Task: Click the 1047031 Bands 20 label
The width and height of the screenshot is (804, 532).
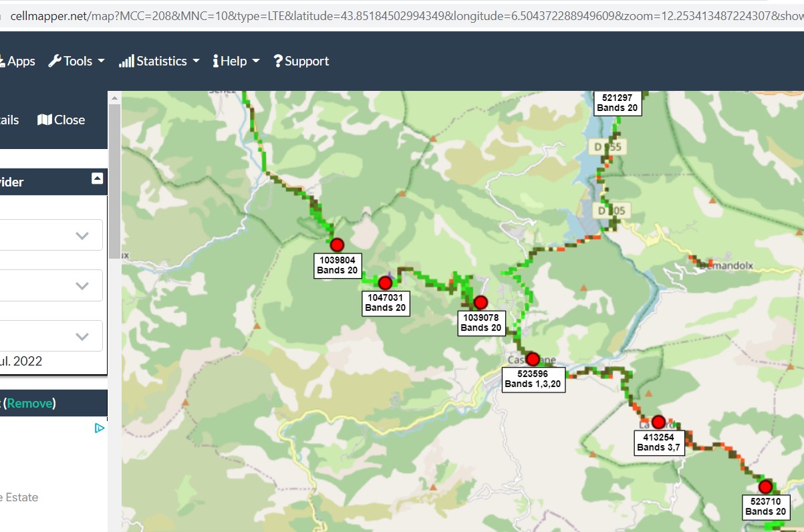Action: (x=386, y=303)
